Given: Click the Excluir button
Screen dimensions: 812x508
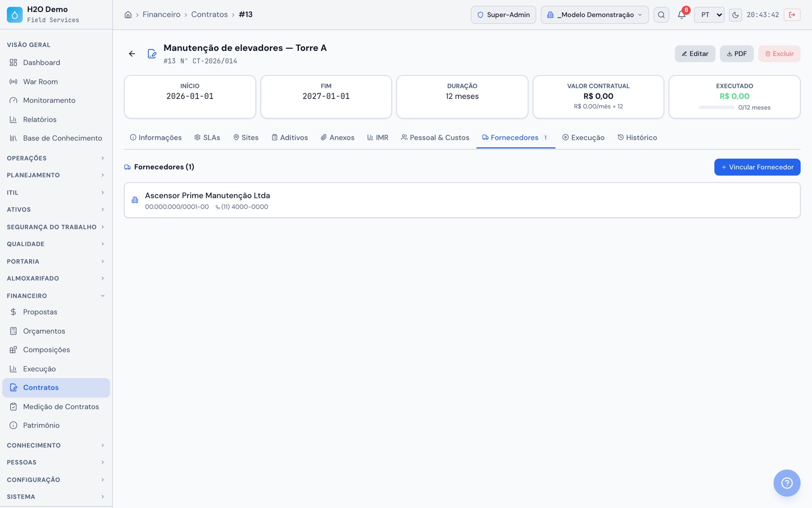Looking at the screenshot, I should point(779,54).
